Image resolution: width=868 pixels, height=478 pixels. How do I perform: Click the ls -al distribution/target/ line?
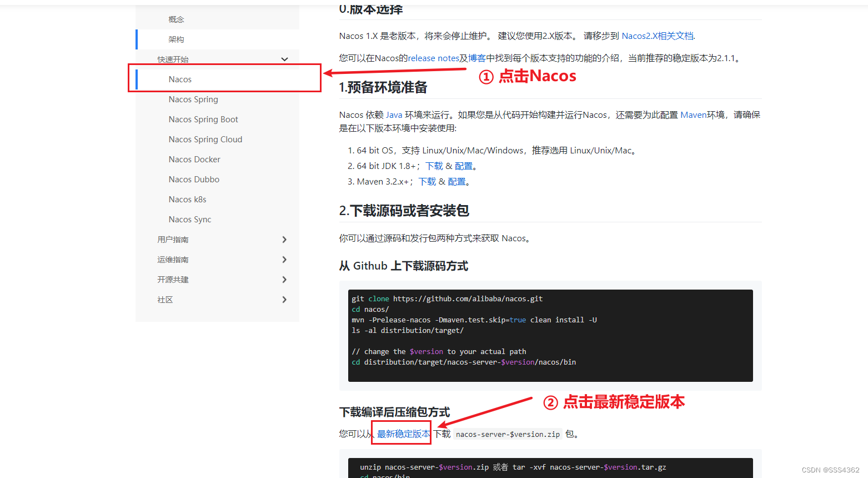pos(408,331)
